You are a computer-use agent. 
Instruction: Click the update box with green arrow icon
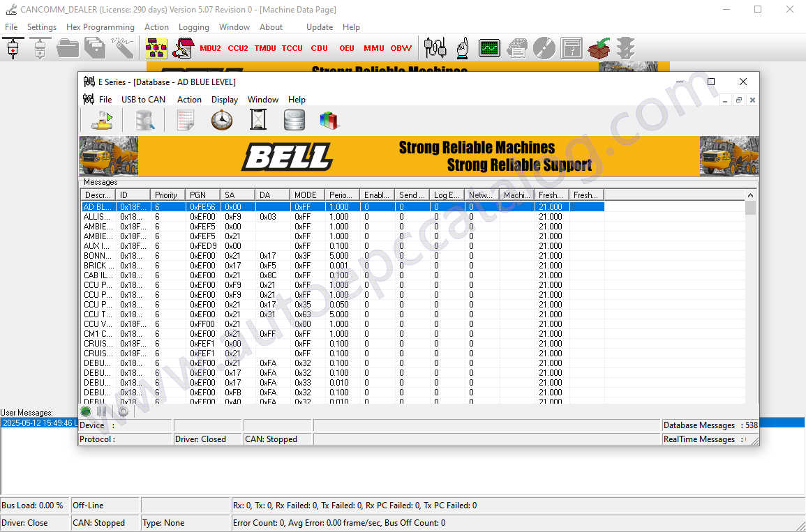coord(598,48)
